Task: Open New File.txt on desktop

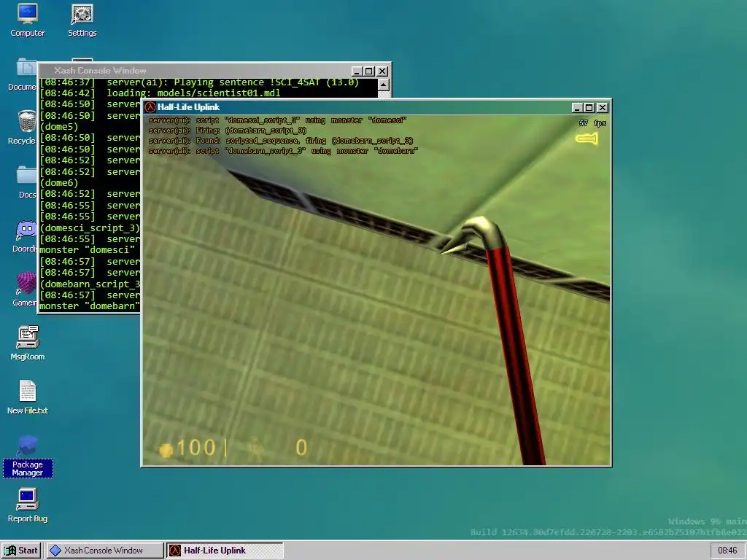Action: coord(27,397)
